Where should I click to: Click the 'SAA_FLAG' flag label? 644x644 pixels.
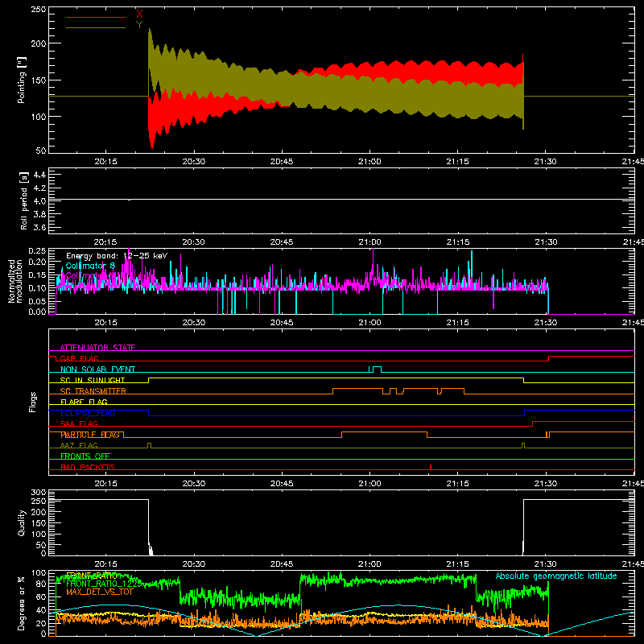(79, 423)
